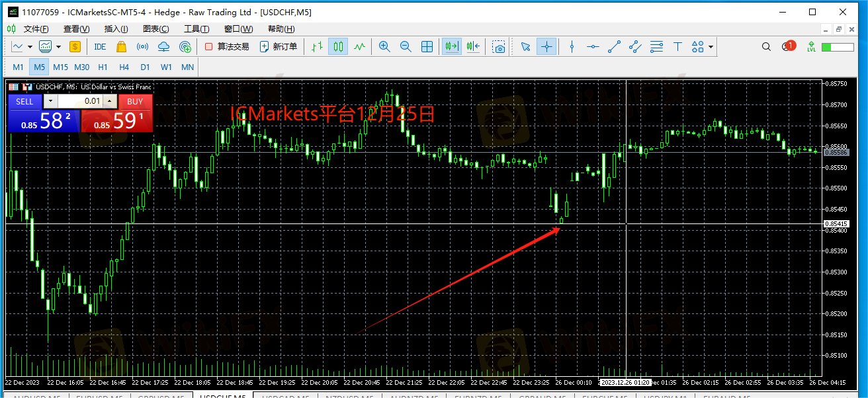This screenshot has width=868, height=398.
Task: Open the VPS cloud icon
Action: [164, 46]
